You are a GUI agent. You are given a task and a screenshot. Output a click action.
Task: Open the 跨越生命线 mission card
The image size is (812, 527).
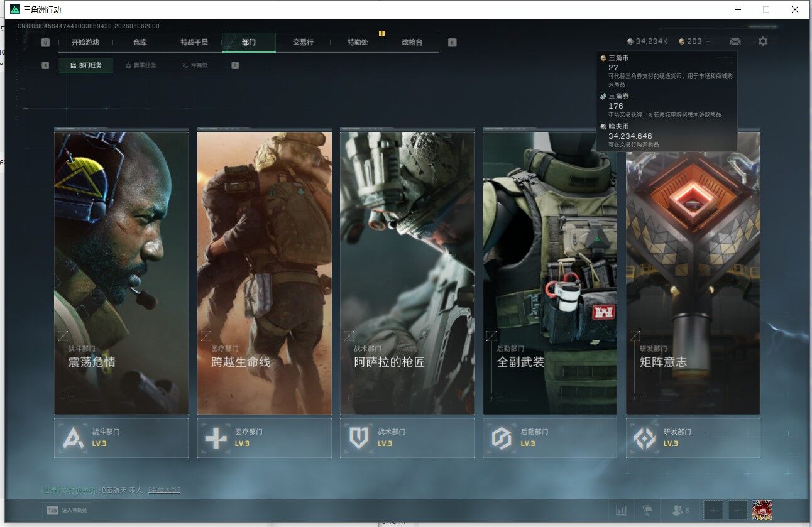(x=265, y=273)
